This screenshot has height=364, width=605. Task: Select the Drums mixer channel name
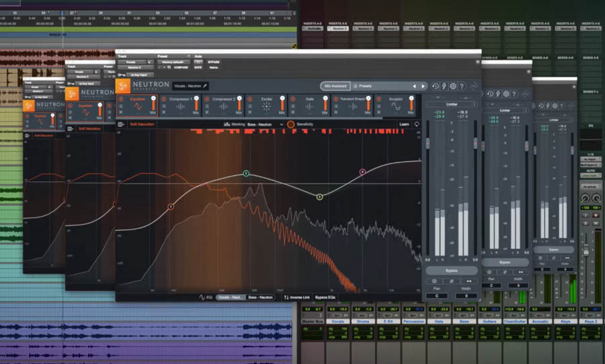click(363, 321)
